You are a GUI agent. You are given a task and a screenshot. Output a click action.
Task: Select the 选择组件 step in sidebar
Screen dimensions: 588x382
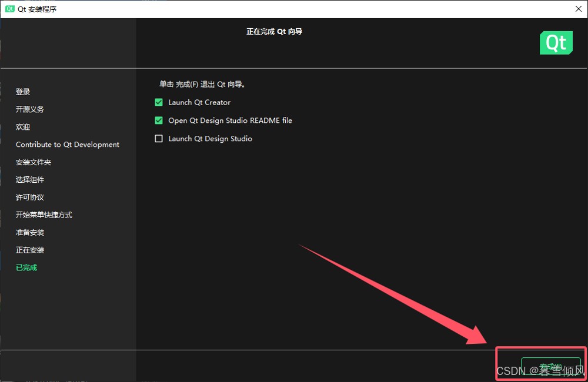click(30, 180)
